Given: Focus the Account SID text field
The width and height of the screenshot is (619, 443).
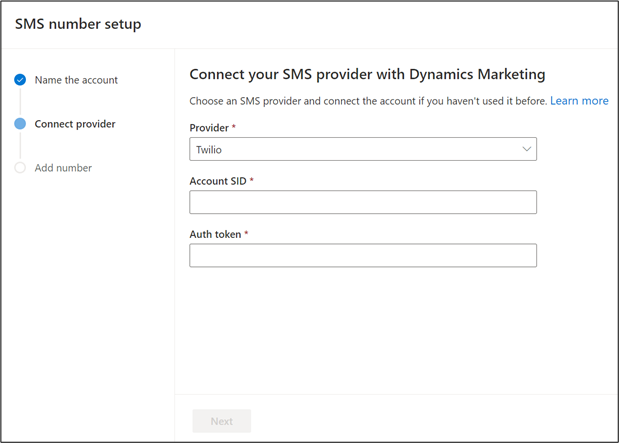Looking at the screenshot, I should [362, 202].
